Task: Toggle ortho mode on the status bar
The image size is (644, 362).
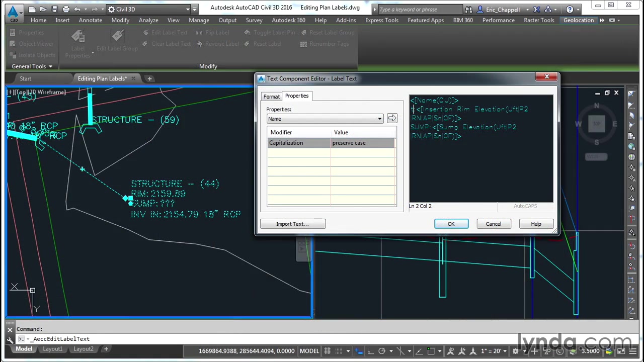Action: point(370,350)
